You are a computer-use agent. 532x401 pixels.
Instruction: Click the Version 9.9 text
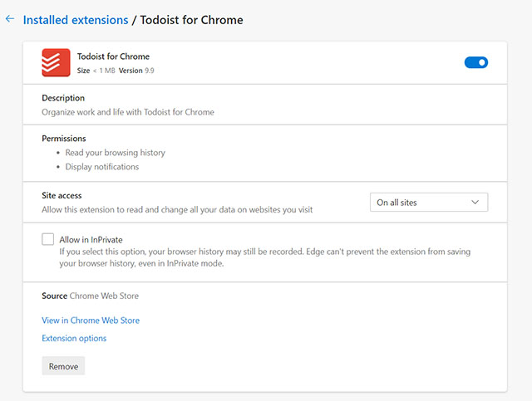(136, 71)
